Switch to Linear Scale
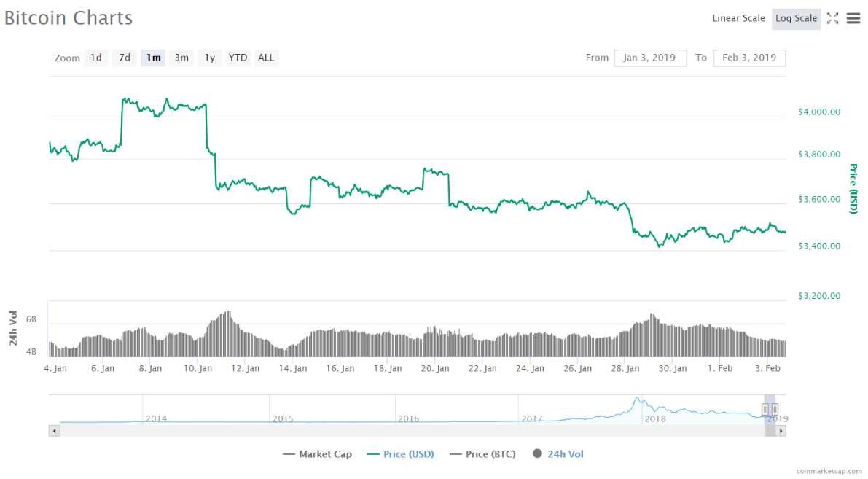868x479 pixels. click(x=738, y=18)
